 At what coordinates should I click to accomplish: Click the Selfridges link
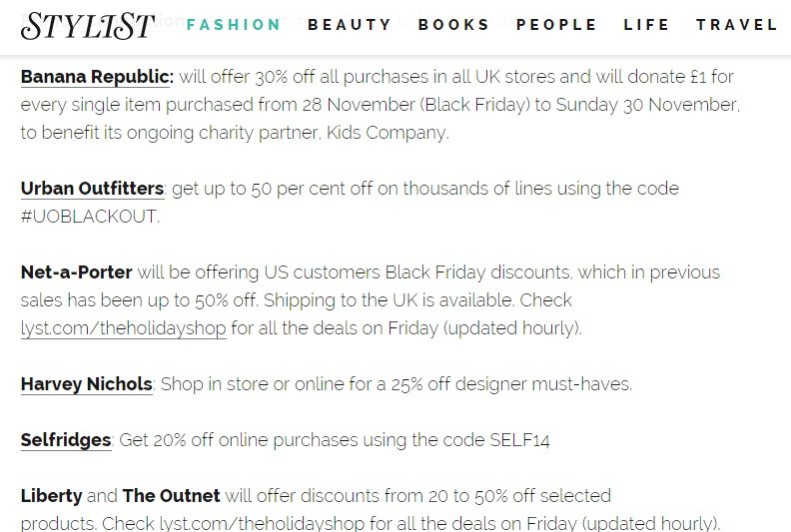pos(66,440)
